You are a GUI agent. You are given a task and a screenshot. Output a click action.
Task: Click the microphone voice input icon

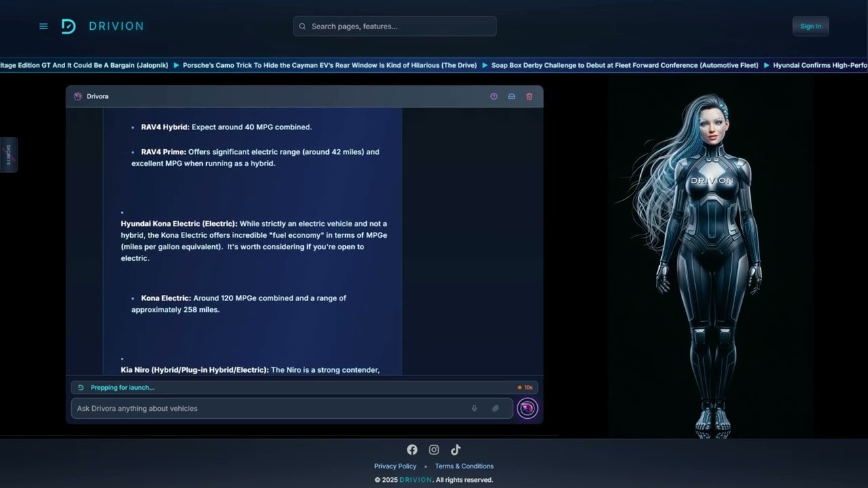[x=475, y=408]
